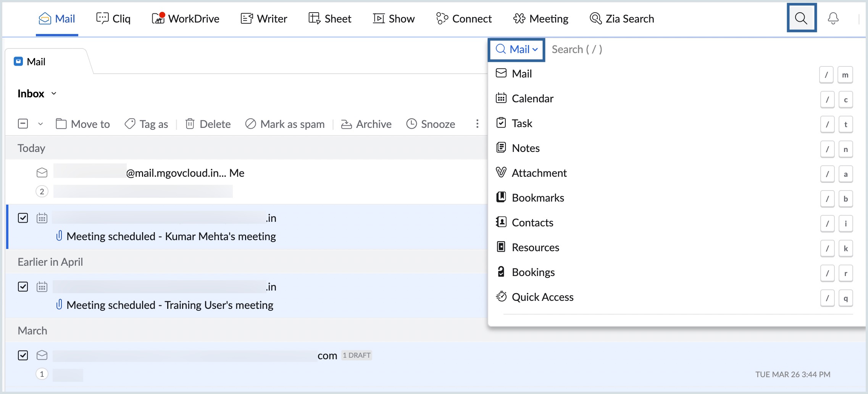The width and height of the screenshot is (868, 394).
Task: Delete the selected emails
Action: 208,124
